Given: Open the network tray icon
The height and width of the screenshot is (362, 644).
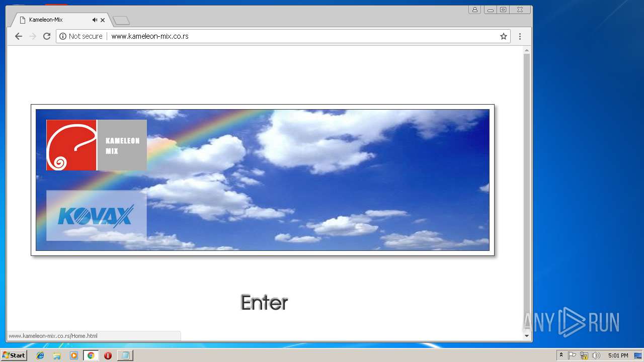Looking at the screenshot, I should pyautogui.click(x=584, y=355).
